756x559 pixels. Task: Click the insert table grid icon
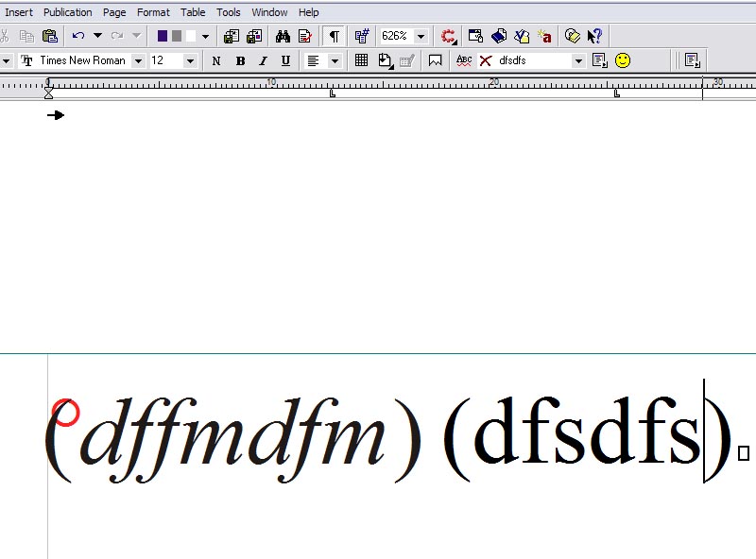pyautogui.click(x=361, y=60)
